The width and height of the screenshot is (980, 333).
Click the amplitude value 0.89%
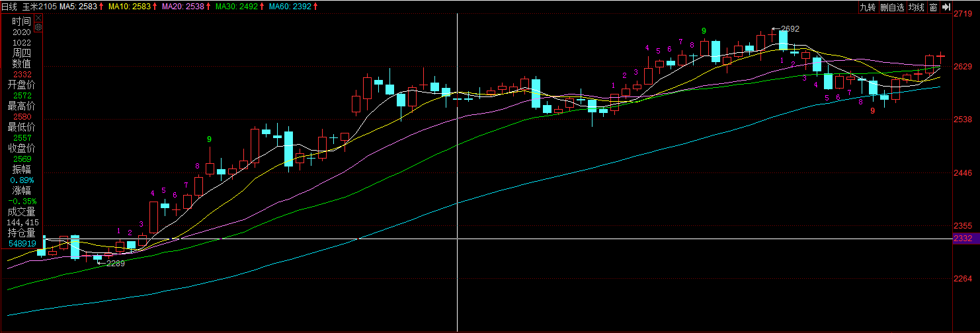coord(22,180)
